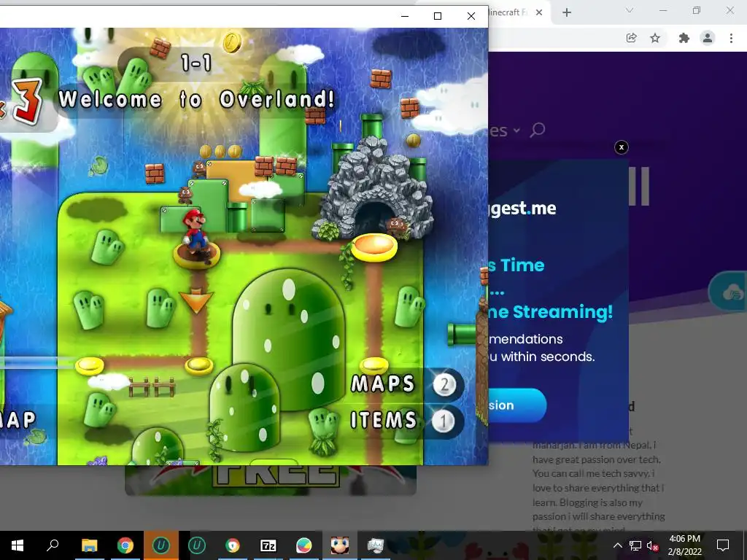The width and height of the screenshot is (747, 560).
Task: Click the Goomba beside the cave
Action: [x=396, y=225]
